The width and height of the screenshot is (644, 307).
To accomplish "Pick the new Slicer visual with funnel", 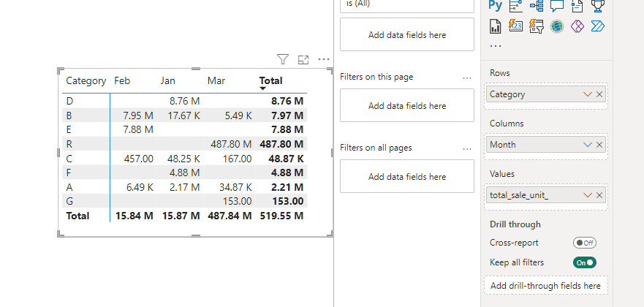I will tap(537, 26).
